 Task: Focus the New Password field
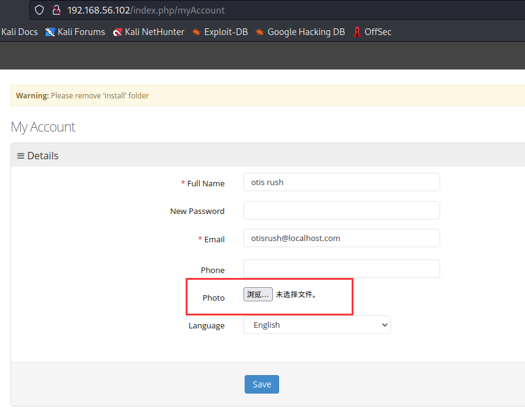pos(342,210)
